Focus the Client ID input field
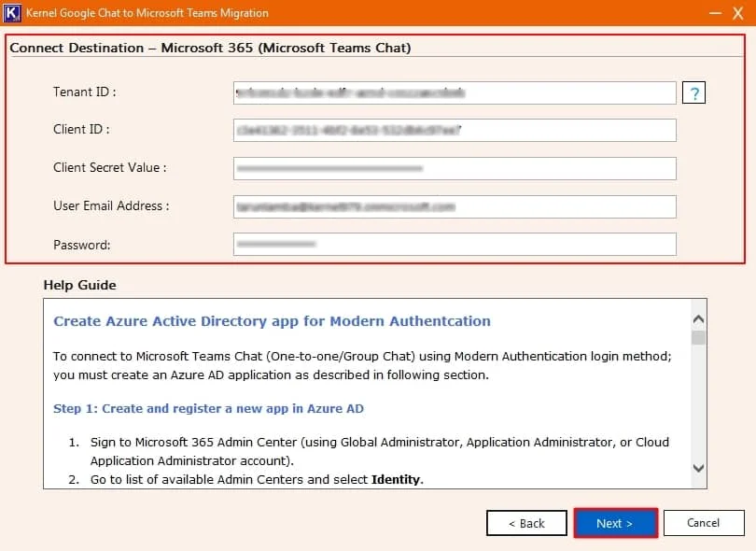The height and width of the screenshot is (551, 756). pyautogui.click(x=455, y=130)
